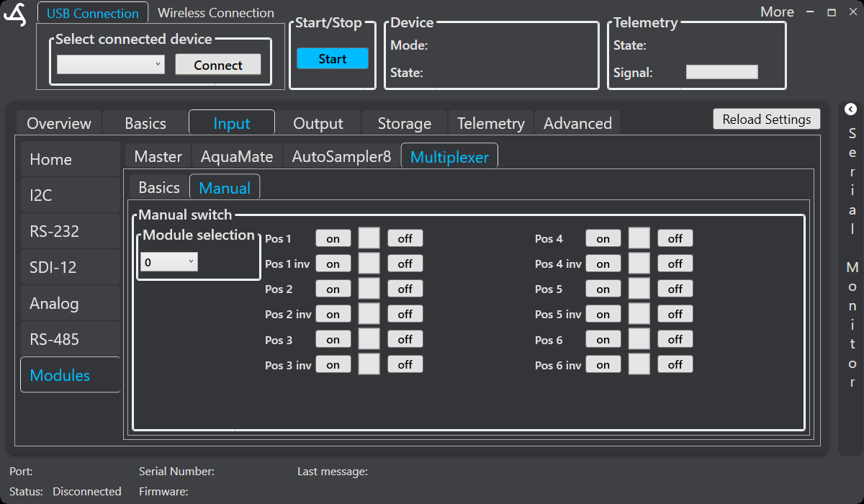
Task: Select I2C in the sidebar
Action: point(70,195)
